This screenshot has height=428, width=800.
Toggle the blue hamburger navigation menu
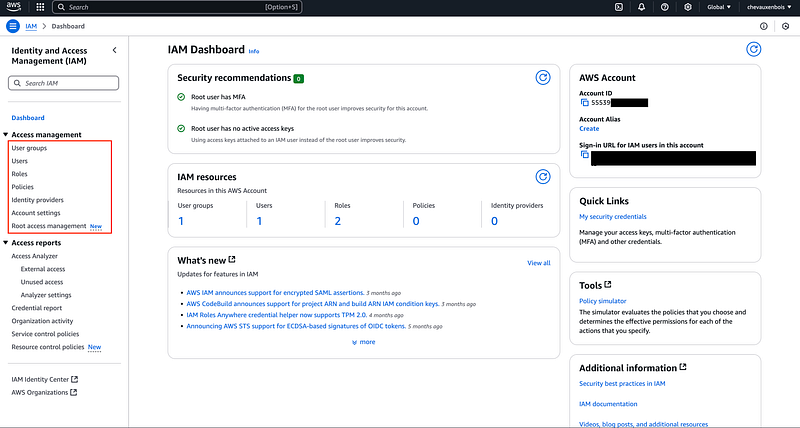pyautogui.click(x=13, y=26)
